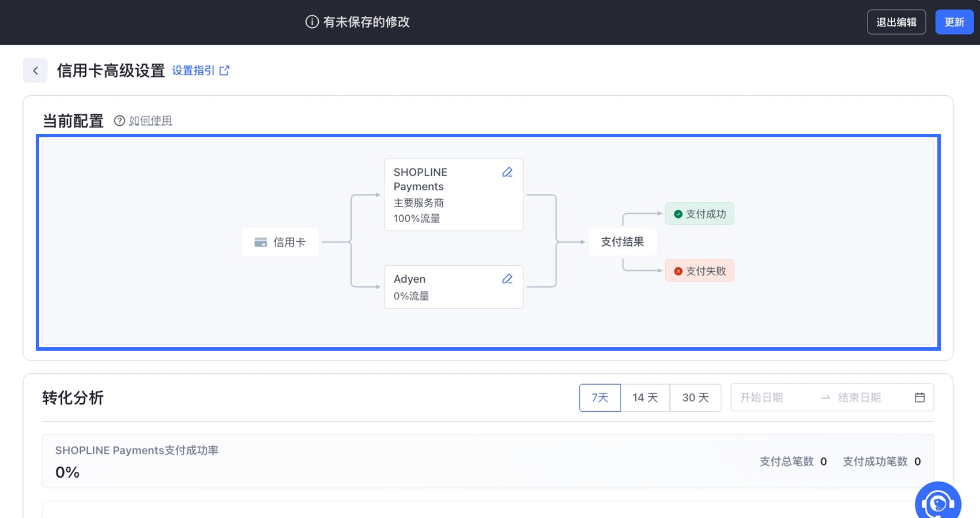
Task: Click the 退出编辑 button
Action: click(896, 22)
